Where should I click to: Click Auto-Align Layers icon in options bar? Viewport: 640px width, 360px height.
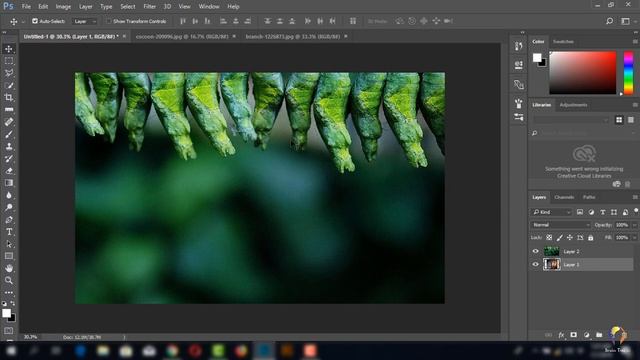[353, 21]
